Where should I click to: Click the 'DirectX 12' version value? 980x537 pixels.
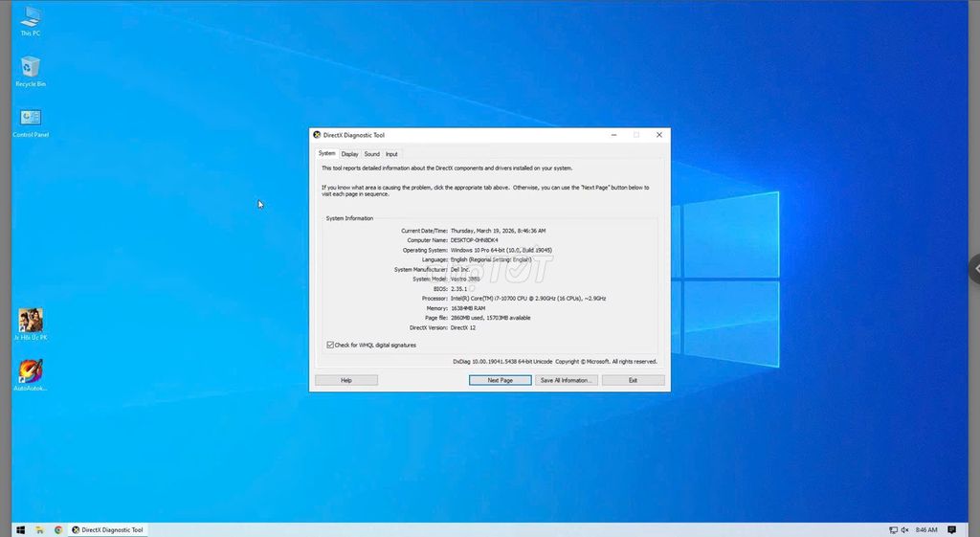point(463,327)
